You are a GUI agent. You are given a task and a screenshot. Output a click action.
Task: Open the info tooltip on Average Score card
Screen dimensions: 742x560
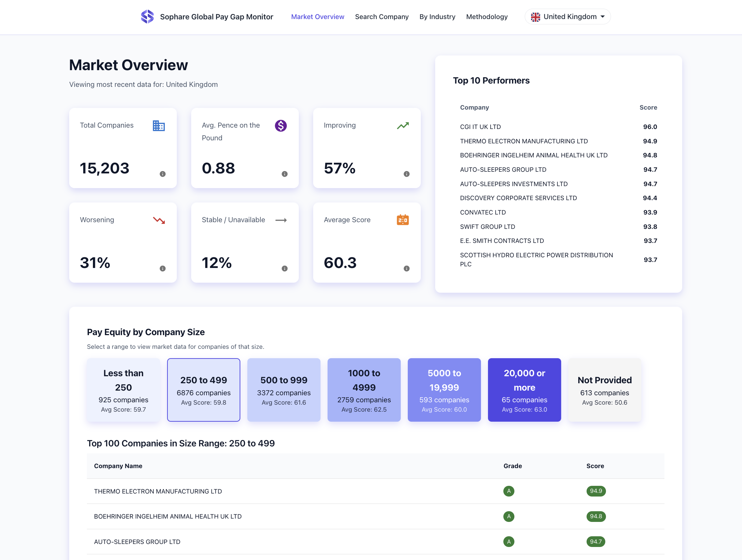click(x=406, y=268)
